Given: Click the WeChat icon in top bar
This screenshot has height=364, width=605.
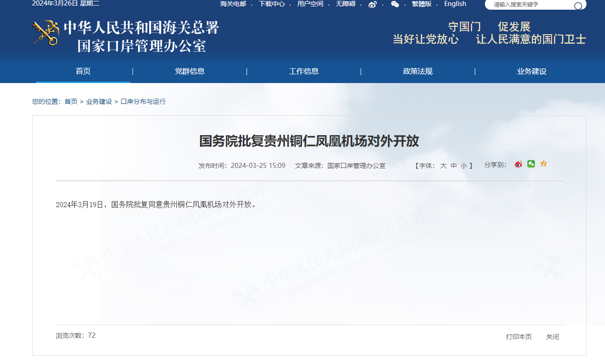Looking at the screenshot, I should point(395,4).
